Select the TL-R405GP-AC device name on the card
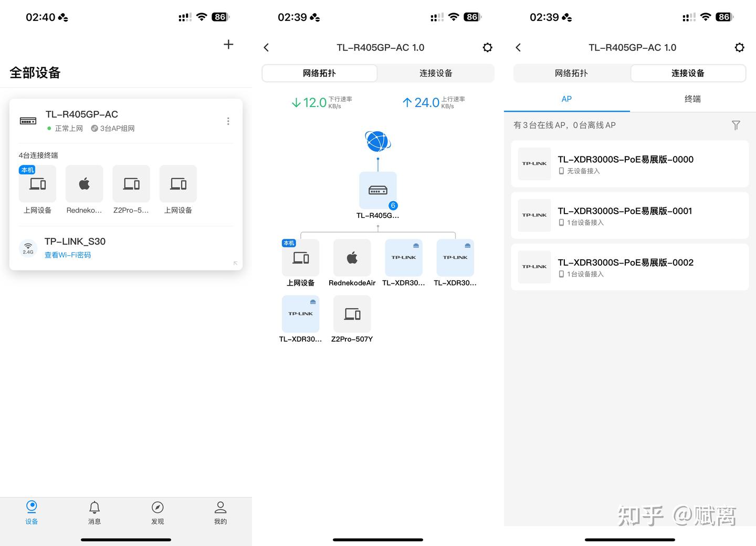The image size is (756, 546). 82,114
